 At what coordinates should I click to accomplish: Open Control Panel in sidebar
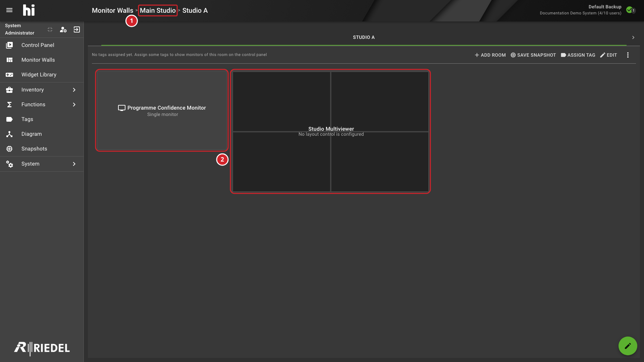(42, 45)
